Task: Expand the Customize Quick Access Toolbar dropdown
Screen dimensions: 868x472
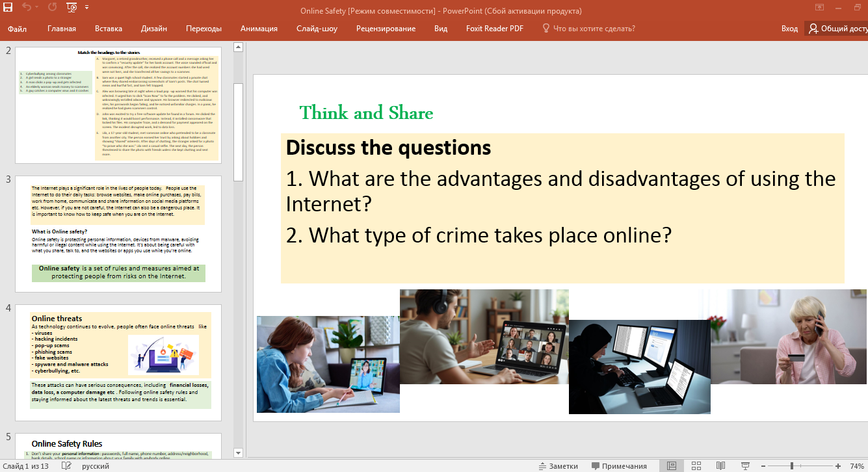Action: pyautogui.click(x=87, y=8)
